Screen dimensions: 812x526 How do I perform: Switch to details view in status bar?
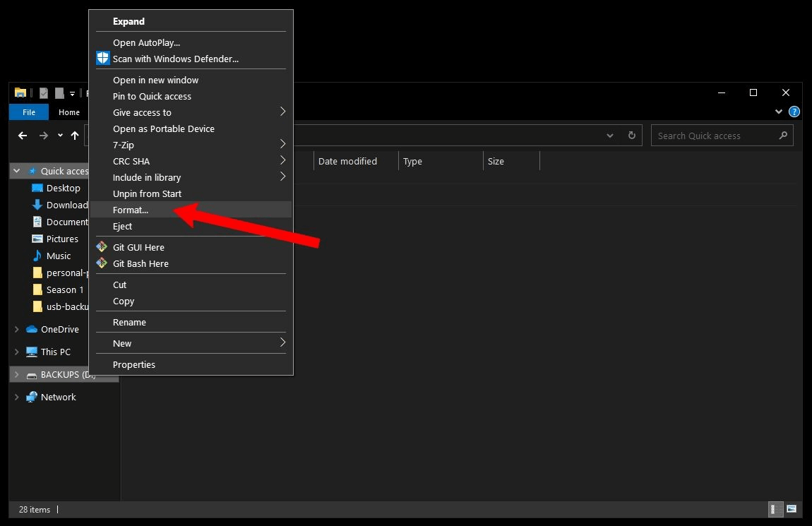pyautogui.click(x=775, y=509)
